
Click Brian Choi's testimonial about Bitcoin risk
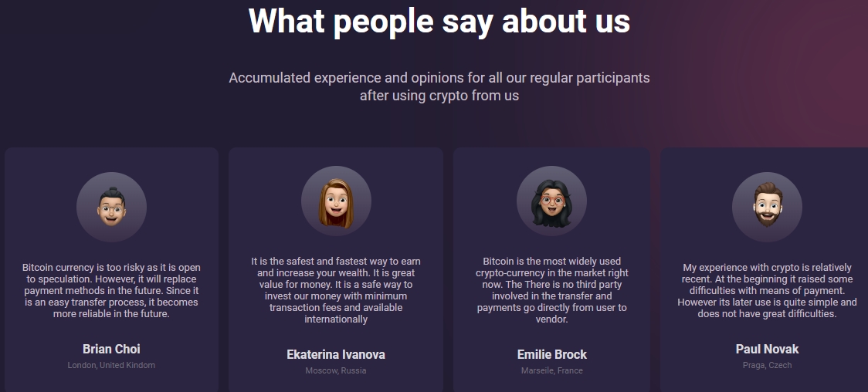[x=111, y=291]
